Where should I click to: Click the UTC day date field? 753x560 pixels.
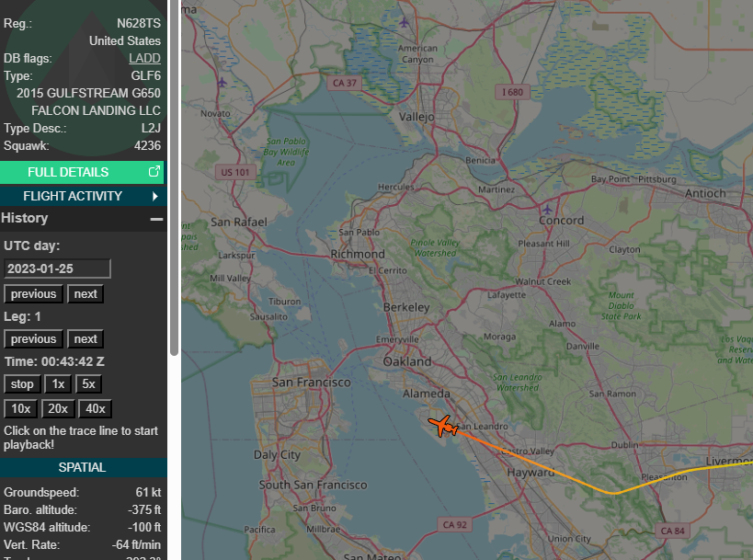57,269
